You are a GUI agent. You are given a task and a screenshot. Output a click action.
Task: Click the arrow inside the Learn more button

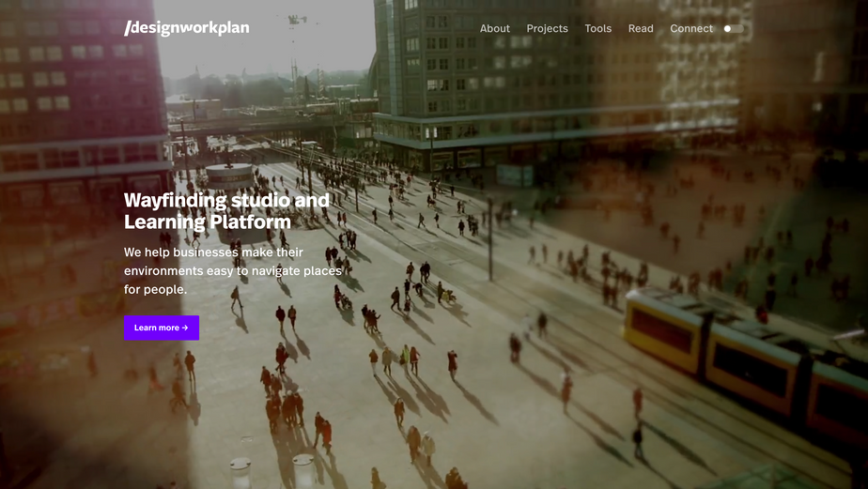point(185,328)
